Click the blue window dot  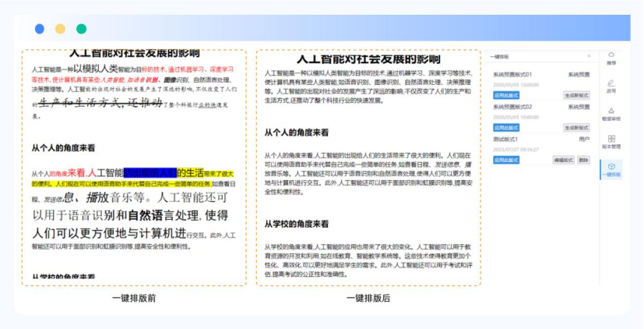(x=40, y=29)
